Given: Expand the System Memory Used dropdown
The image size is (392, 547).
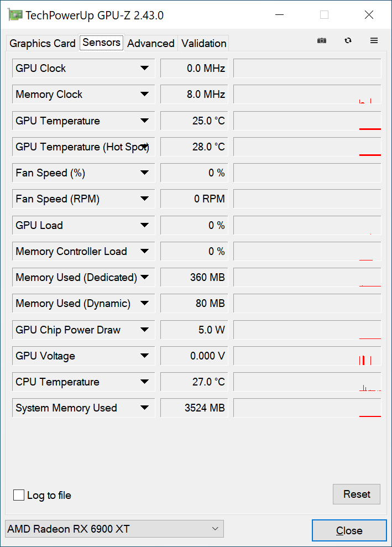Looking at the screenshot, I should point(144,408).
